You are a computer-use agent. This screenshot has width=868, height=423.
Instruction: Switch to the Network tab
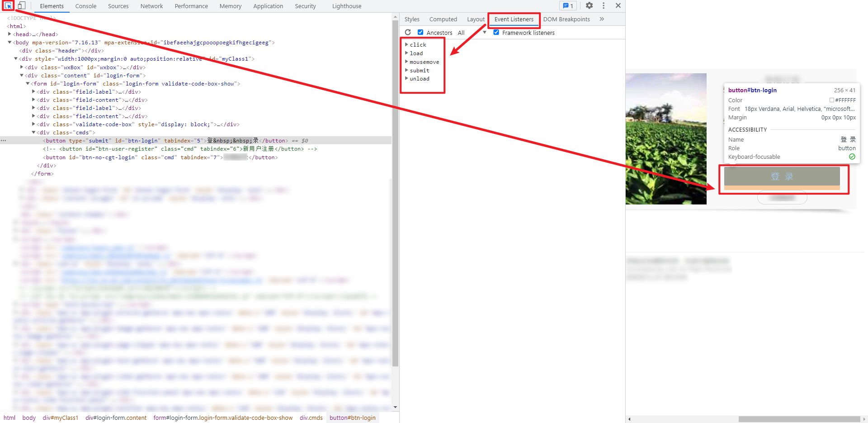[151, 6]
